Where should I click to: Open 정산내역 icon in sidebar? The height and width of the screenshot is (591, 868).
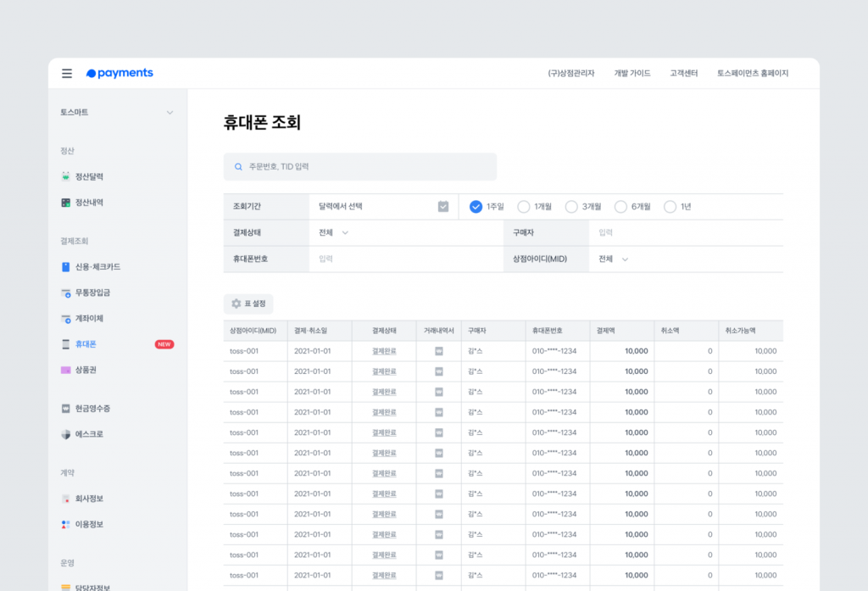coord(66,203)
